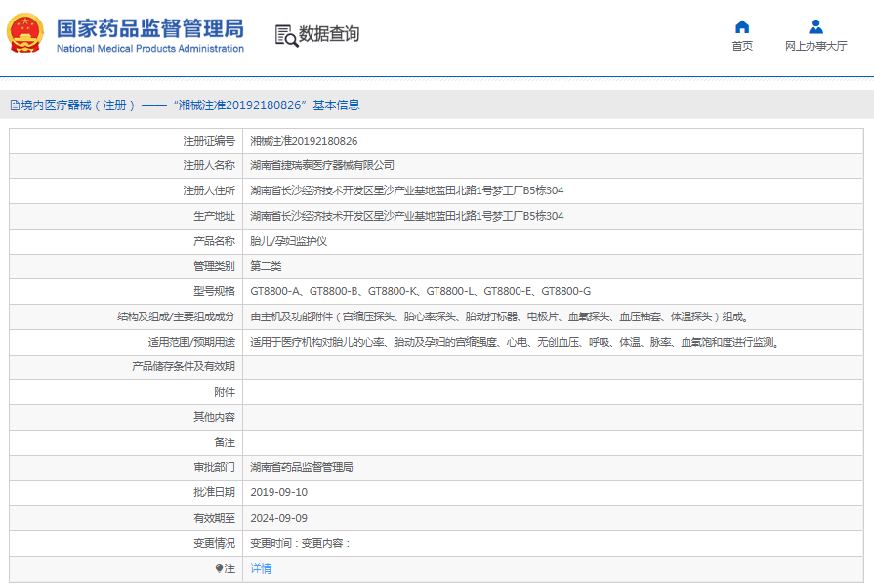
Task: Click the document icon before 境内医疗器械
Action: pyautogui.click(x=15, y=105)
